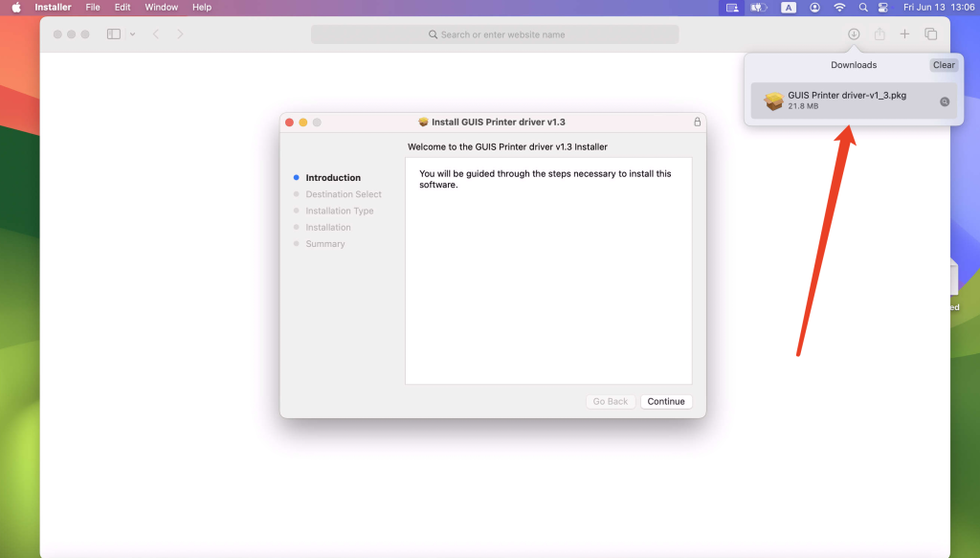Screen dimensions: 980x558
Task: Open the Wi-Fi status menu
Action: [839, 8]
